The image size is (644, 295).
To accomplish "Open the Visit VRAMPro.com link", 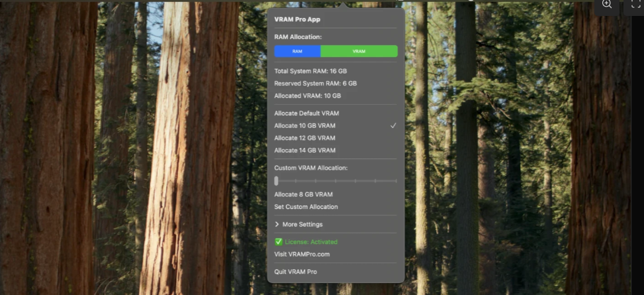I will coord(302,254).
